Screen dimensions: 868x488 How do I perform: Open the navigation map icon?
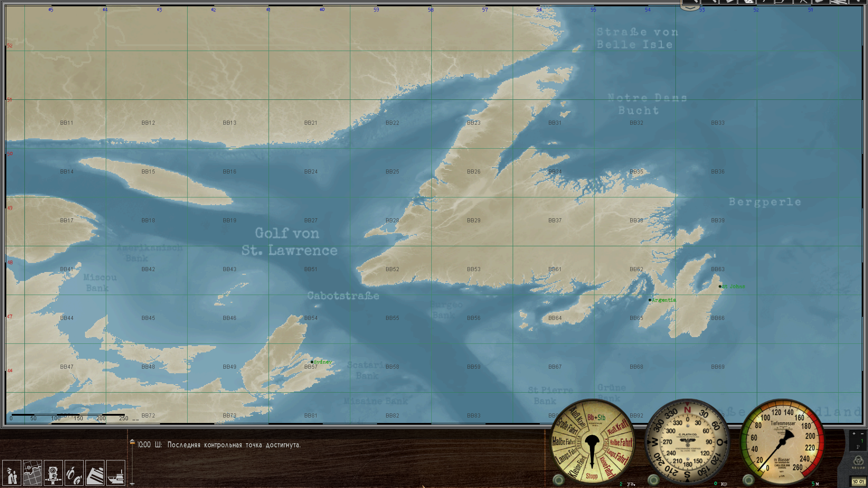tap(33, 473)
